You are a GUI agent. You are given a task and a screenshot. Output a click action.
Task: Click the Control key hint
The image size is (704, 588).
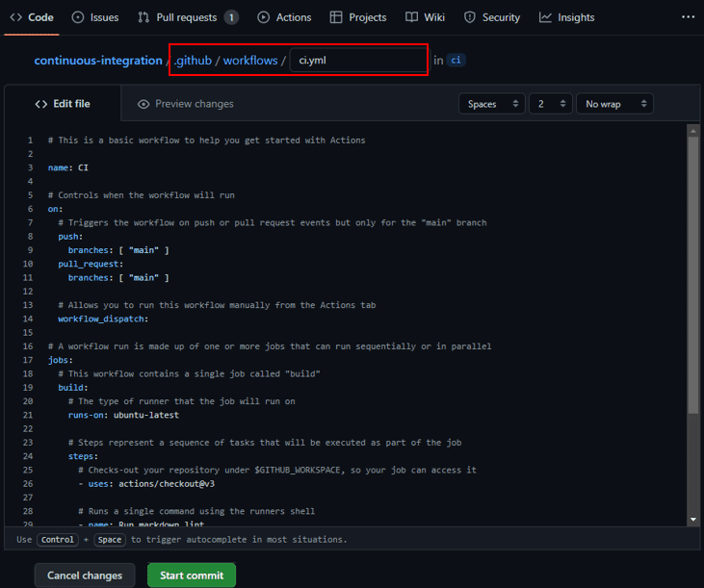point(58,540)
